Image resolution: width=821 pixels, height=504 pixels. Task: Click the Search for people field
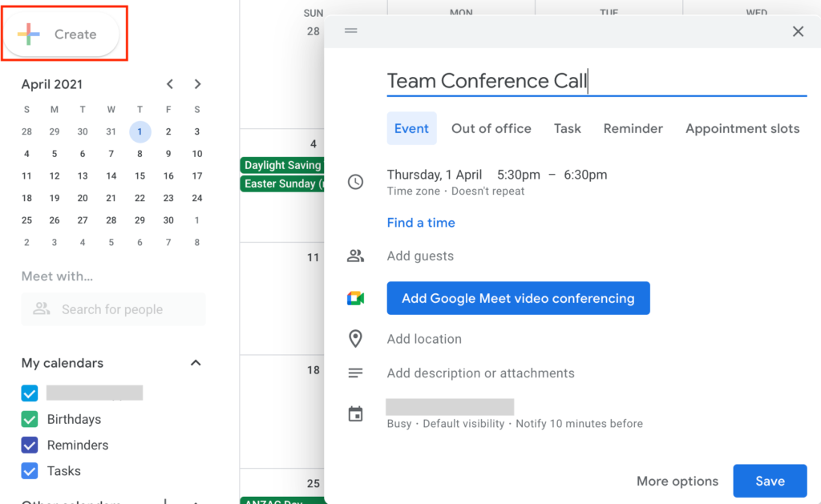(113, 309)
